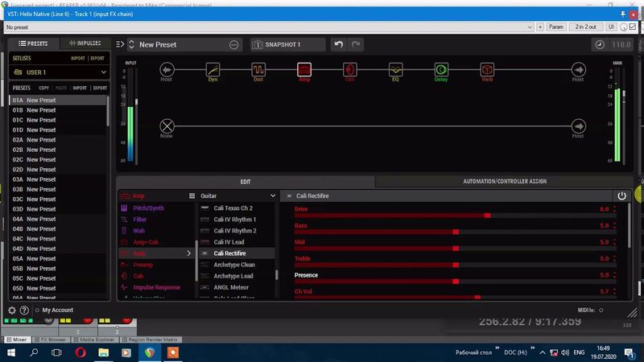The width and height of the screenshot is (644, 362).
Task: Open the Automation/Controller Assign tab
Action: (x=505, y=182)
